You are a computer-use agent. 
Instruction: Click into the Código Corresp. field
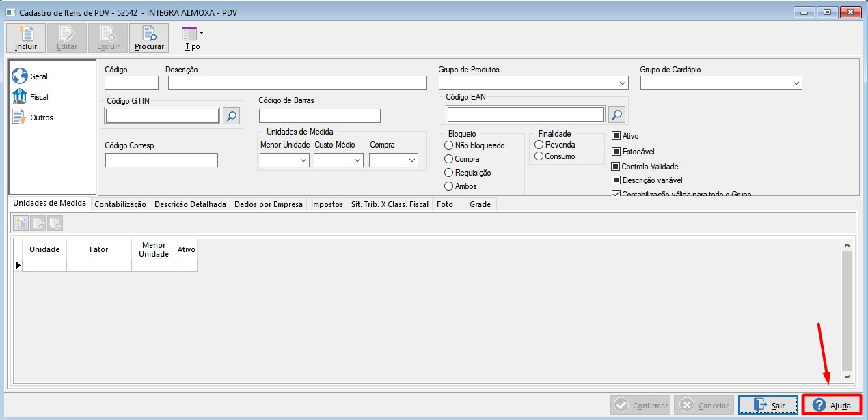tap(161, 160)
